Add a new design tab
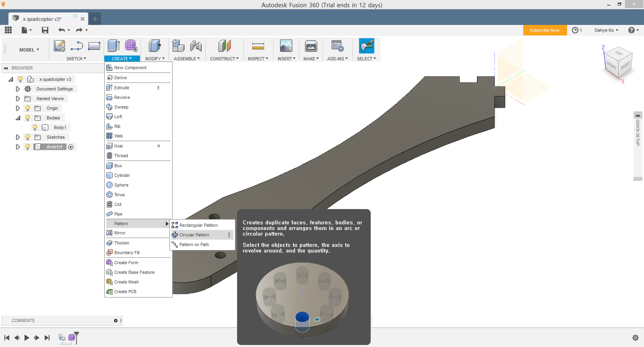Image resolution: width=644 pixels, height=347 pixels. pos(95,19)
